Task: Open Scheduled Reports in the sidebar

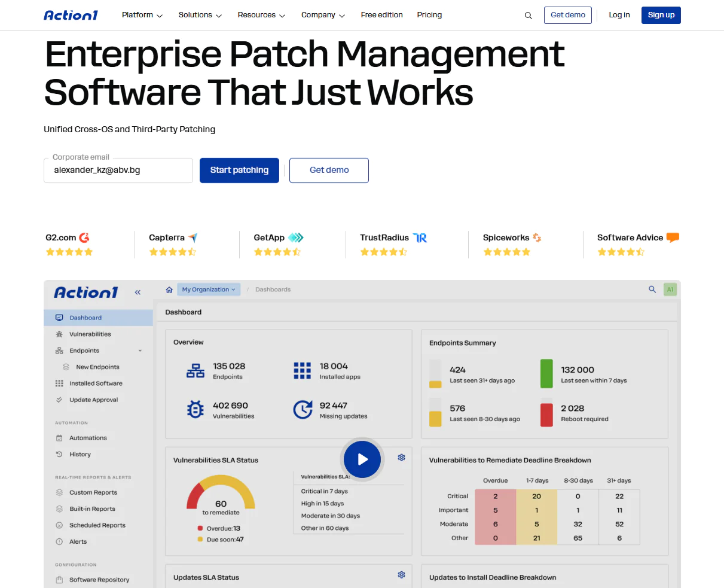Action: point(98,525)
